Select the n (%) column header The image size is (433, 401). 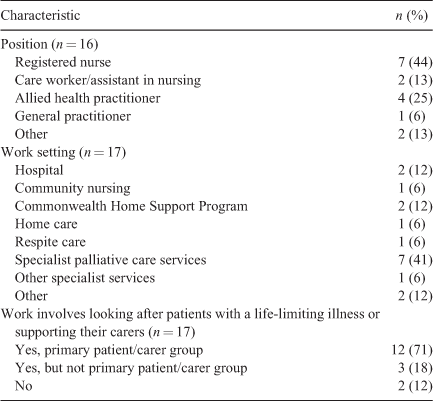411,16
